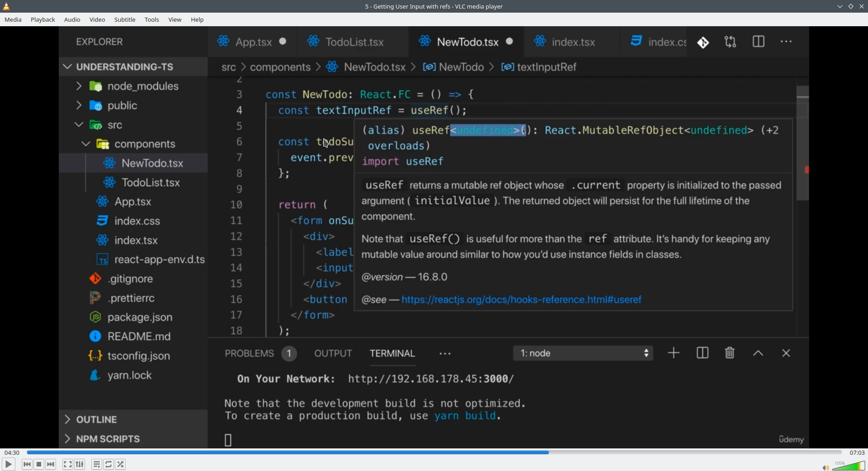The image size is (868, 471).
Task: Enable random shuffle playback
Action: [121, 464]
